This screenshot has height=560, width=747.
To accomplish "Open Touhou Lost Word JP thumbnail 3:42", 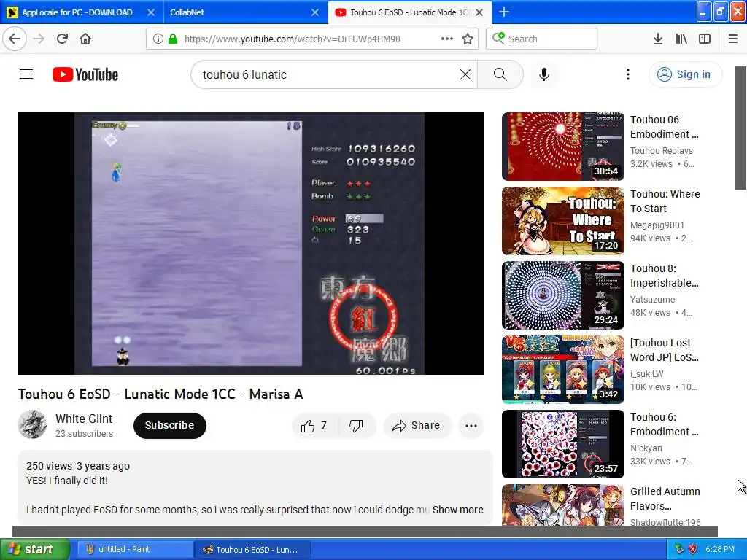I will click(563, 370).
